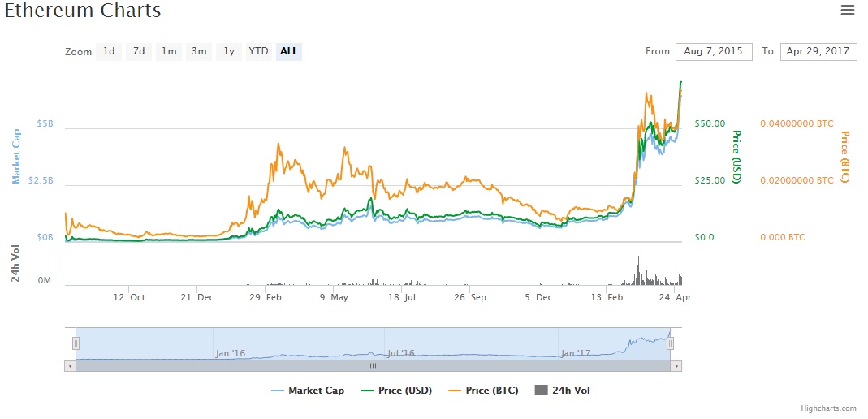Edit the To date field
Image resolution: width=868 pixels, height=419 pixels.
tap(818, 51)
